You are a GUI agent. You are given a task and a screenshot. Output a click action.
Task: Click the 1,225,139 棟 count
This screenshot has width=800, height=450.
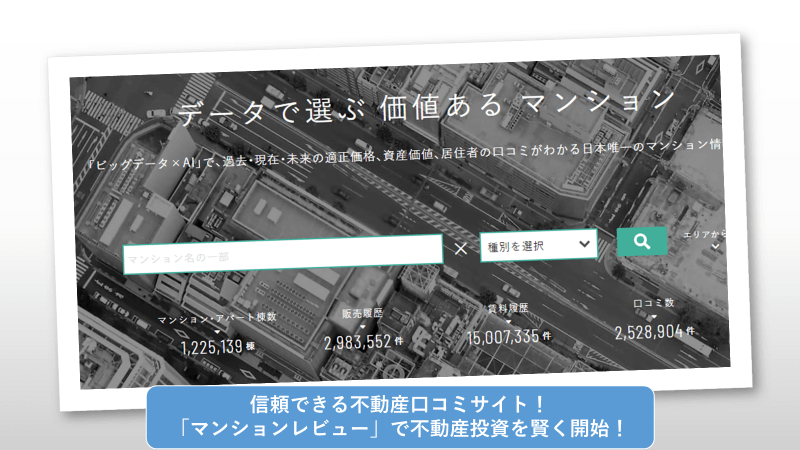(x=218, y=347)
